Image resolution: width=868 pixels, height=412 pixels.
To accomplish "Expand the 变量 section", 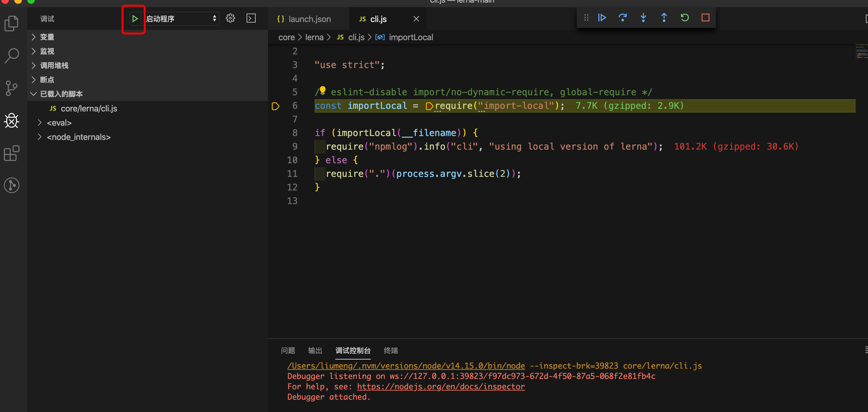I will [x=47, y=37].
